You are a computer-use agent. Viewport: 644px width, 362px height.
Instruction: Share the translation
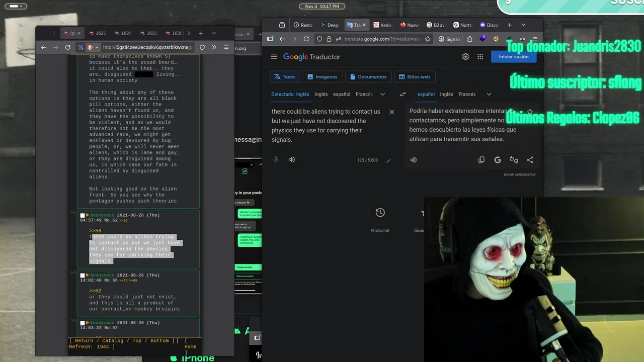click(530, 160)
